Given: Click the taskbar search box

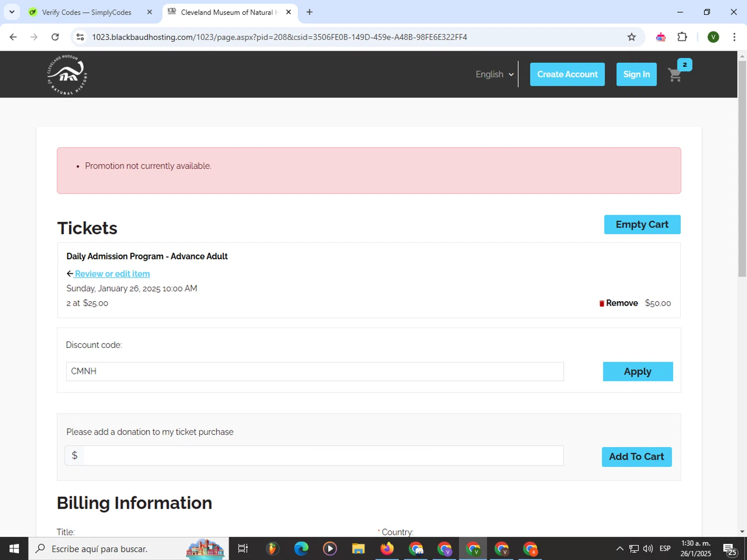Looking at the screenshot, I should tap(128, 549).
